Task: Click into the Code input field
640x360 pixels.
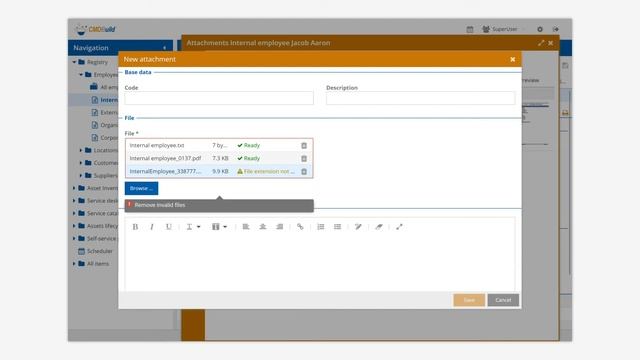Action: click(x=219, y=98)
